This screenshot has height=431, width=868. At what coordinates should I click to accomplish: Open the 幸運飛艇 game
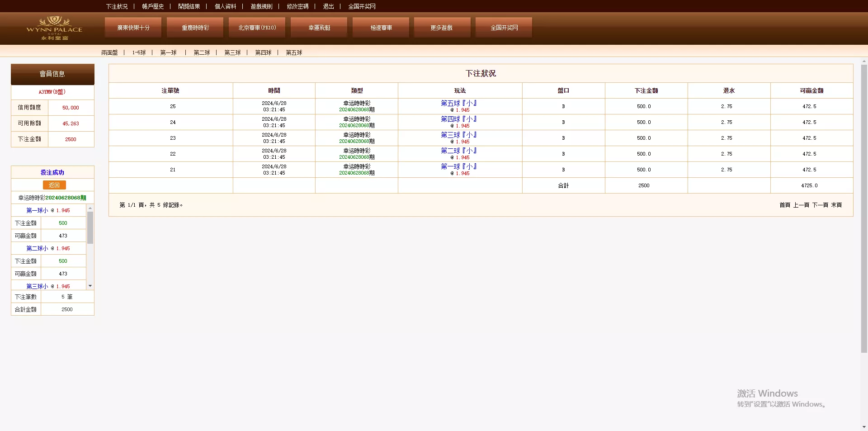tap(318, 27)
